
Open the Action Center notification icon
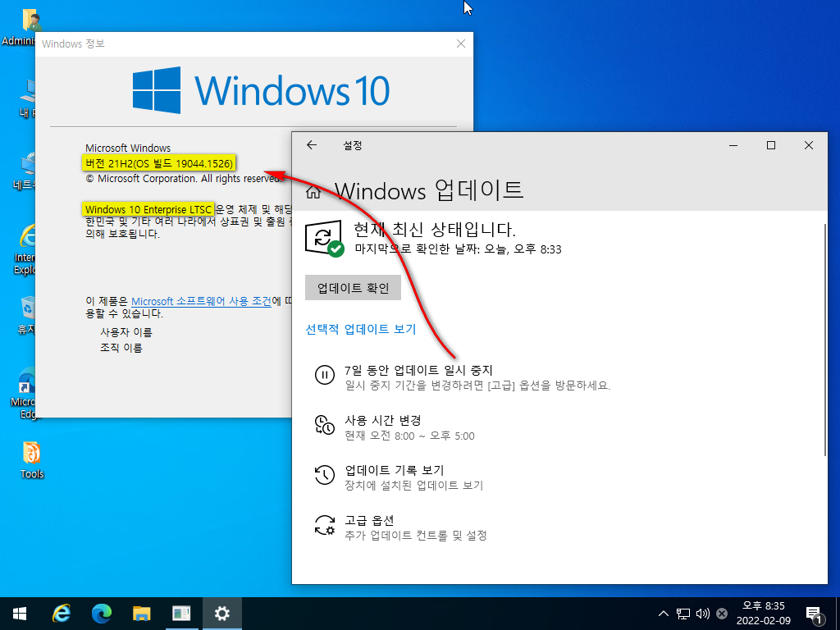point(815,614)
